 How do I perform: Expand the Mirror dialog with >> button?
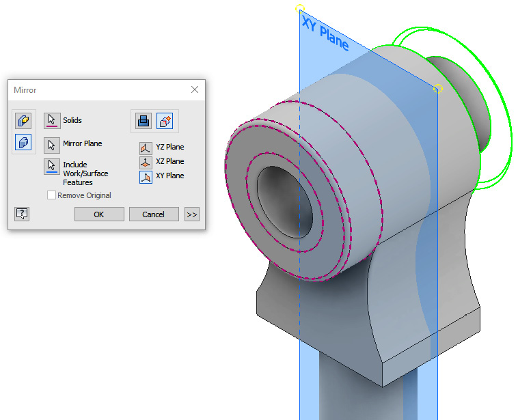(192, 214)
